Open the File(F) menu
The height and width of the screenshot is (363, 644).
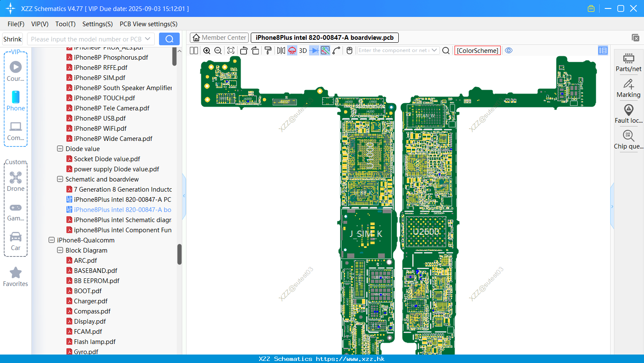(x=16, y=24)
